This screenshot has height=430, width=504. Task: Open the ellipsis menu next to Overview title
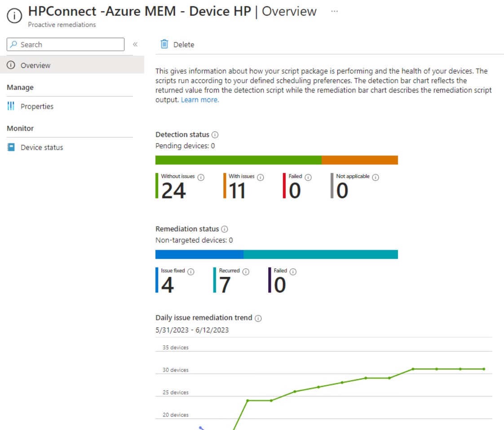[334, 12]
